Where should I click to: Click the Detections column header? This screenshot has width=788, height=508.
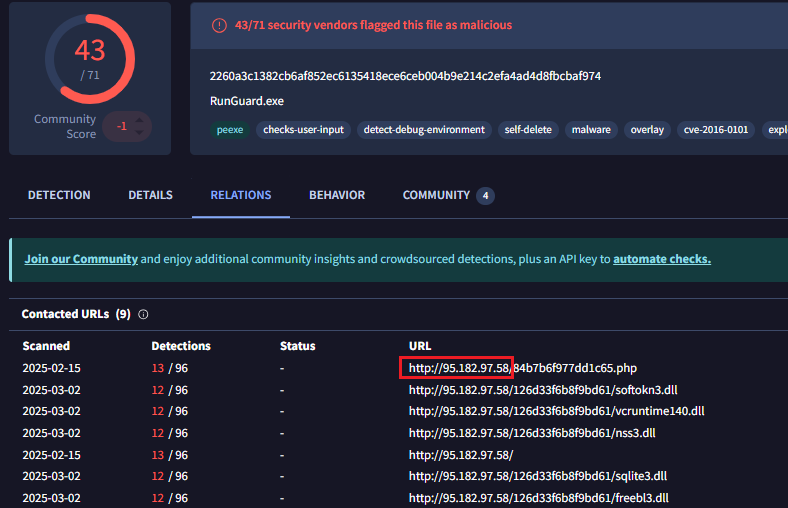pos(181,346)
